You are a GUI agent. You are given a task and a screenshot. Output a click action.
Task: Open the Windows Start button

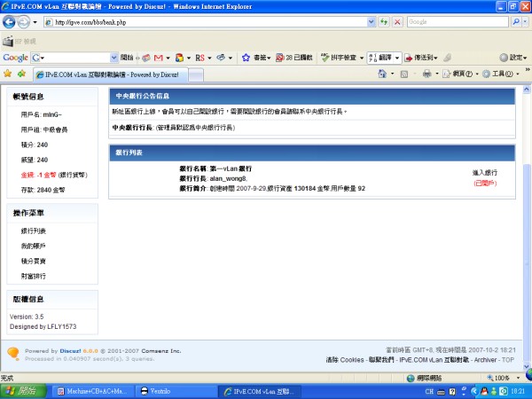23,391
